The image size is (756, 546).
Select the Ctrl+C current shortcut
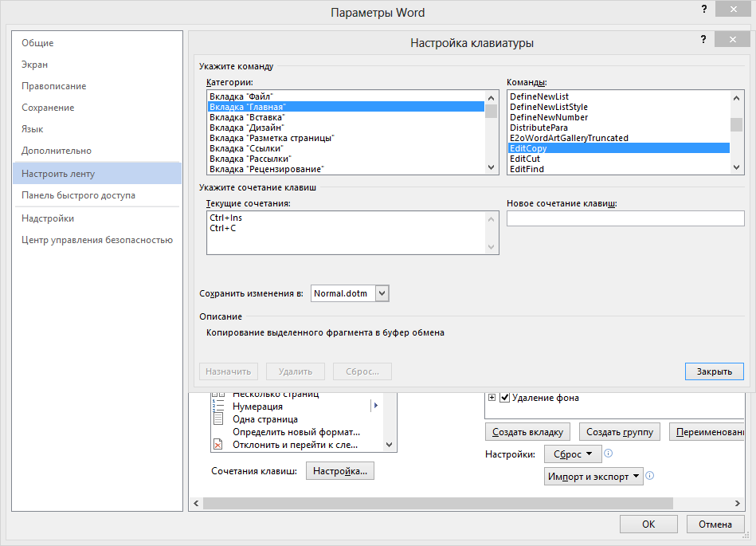point(346,228)
